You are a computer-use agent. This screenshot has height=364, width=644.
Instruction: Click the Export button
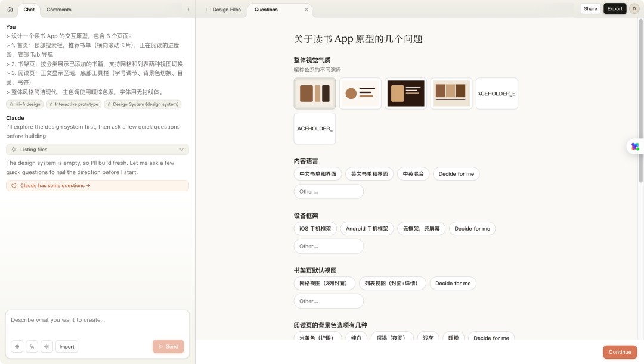click(x=615, y=9)
